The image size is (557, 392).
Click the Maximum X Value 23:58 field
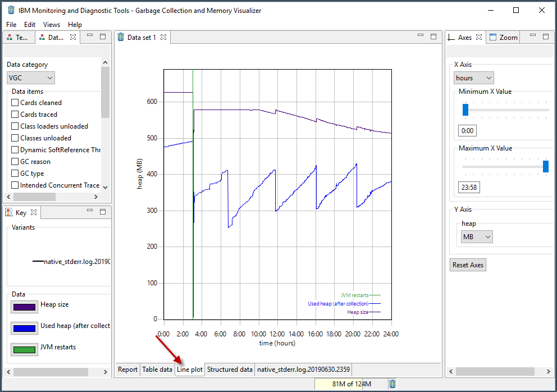tap(469, 187)
